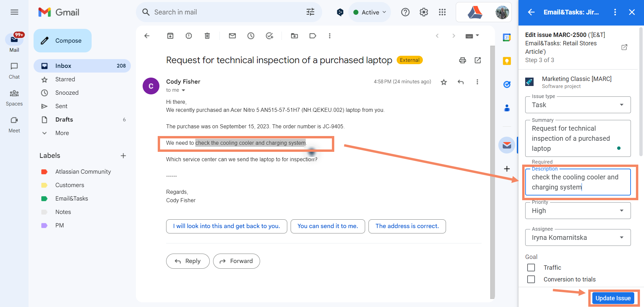Open the Drafts folder
This screenshot has height=307, width=644.
click(x=64, y=120)
